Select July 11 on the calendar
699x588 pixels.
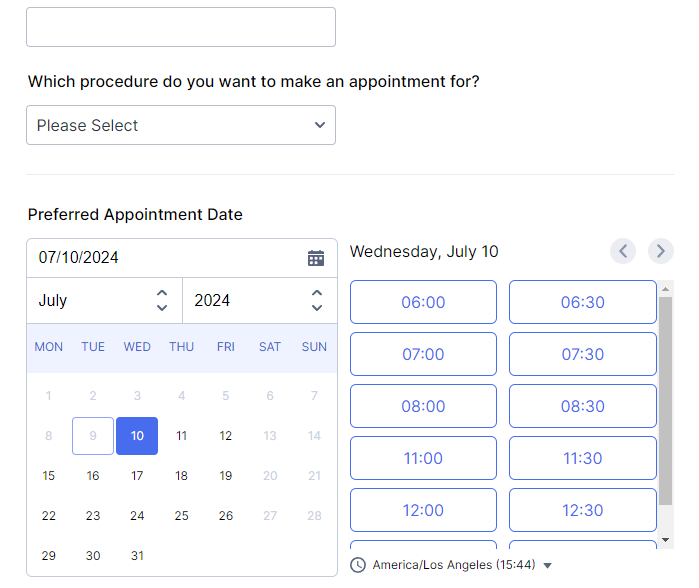click(x=181, y=436)
